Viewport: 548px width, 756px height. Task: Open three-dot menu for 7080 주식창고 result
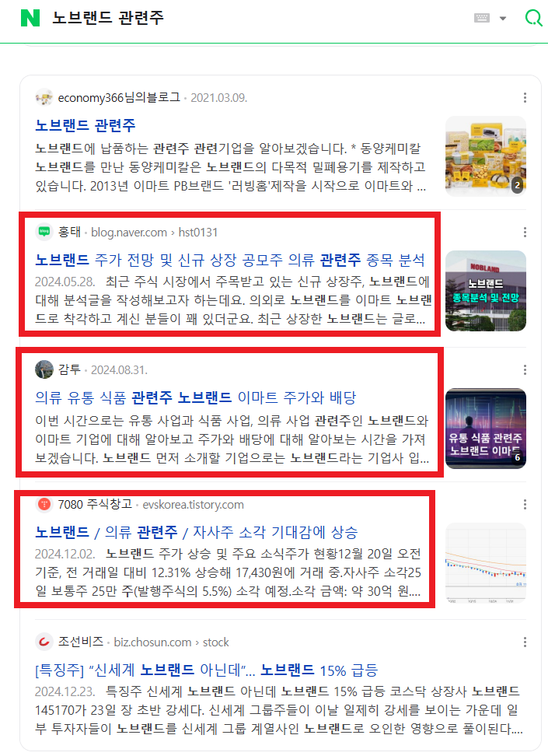(x=525, y=504)
